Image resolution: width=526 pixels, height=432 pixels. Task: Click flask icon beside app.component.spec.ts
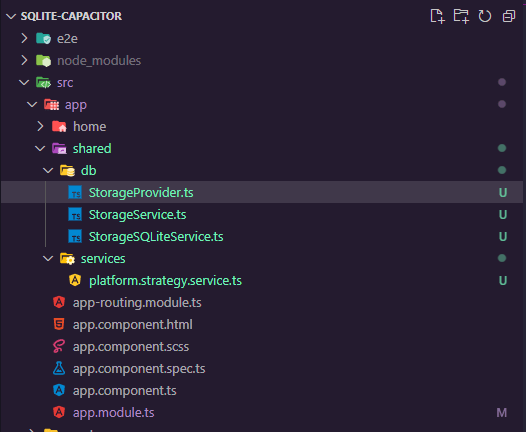pos(59,368)
